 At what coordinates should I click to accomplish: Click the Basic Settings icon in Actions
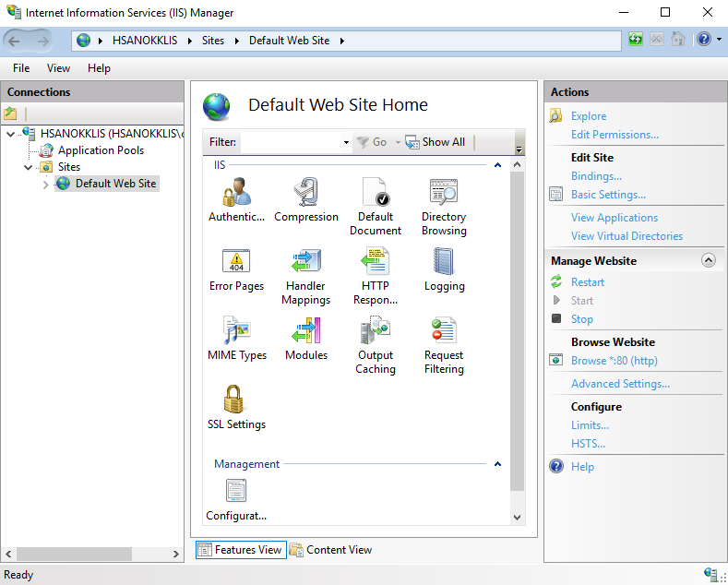pos(556,194)
